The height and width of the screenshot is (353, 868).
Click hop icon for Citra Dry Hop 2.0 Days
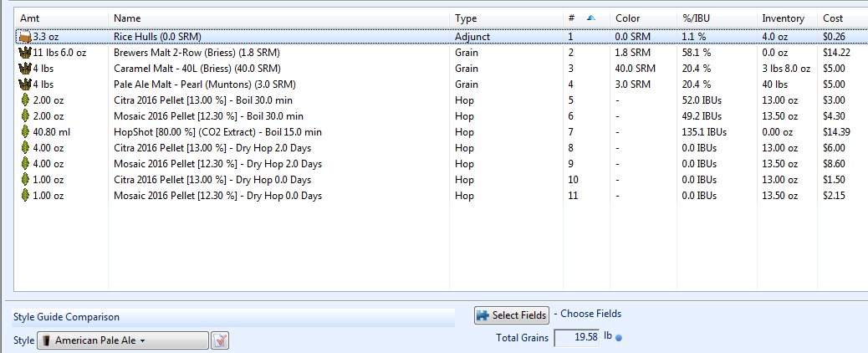click(x=25, y=148)
